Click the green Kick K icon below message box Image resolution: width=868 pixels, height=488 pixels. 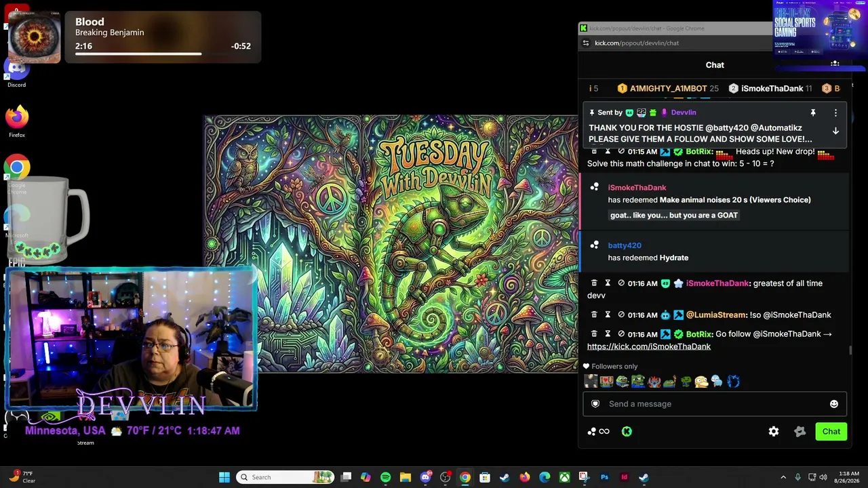click(x=627, y=431)
